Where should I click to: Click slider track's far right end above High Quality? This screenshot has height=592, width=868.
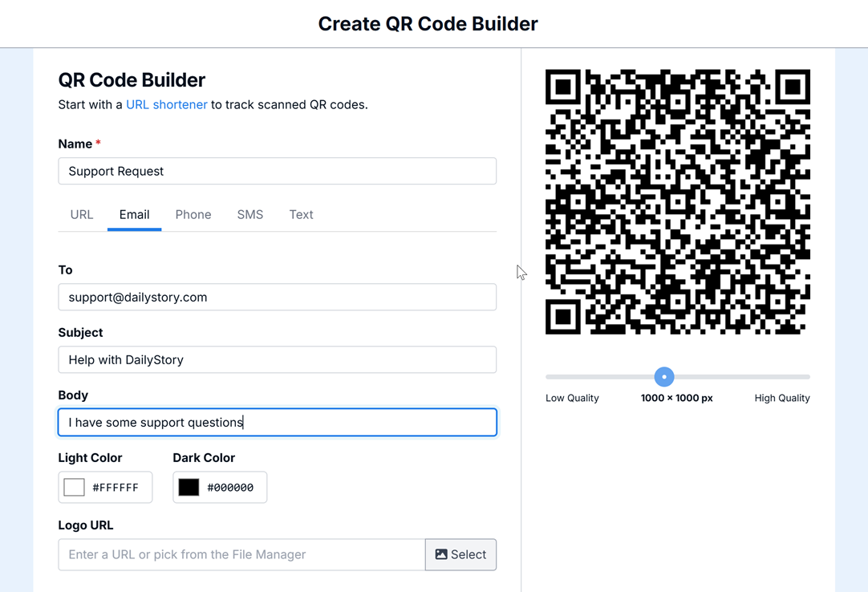click(x=805, y=376)
